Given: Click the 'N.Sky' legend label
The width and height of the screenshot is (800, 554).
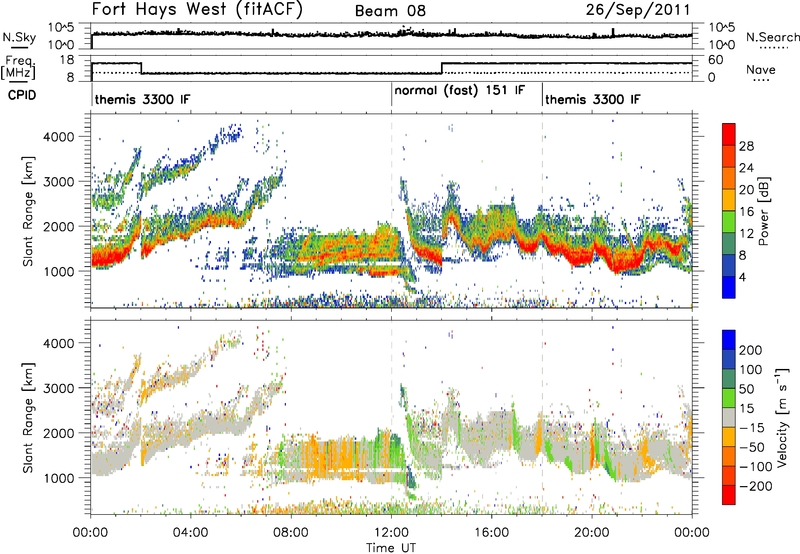Looking at the screenshot, I should (19, 37).
